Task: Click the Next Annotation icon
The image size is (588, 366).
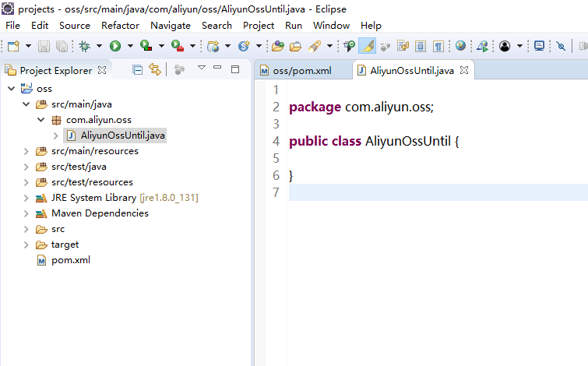Action: (386, 46)
